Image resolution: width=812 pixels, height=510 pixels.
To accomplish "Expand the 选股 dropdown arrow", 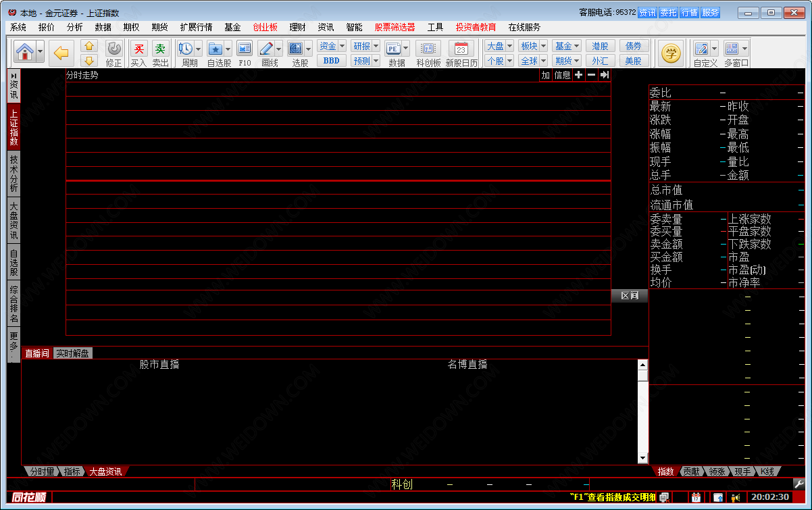I will click(308, 49).
